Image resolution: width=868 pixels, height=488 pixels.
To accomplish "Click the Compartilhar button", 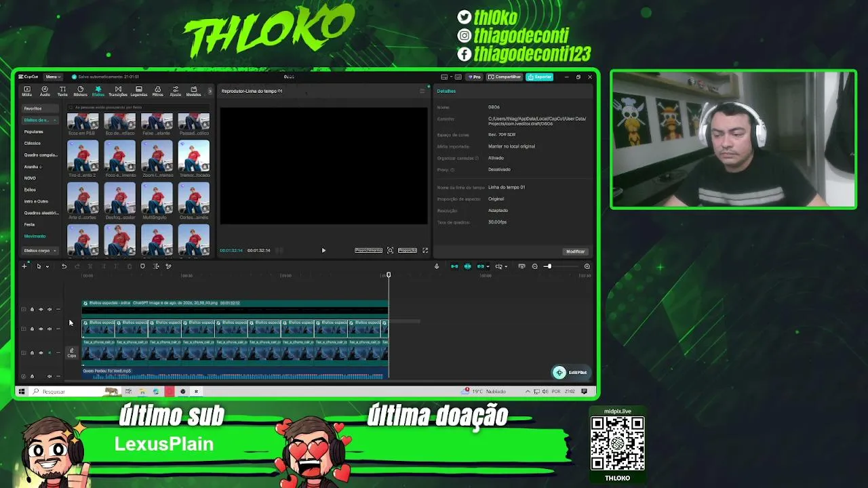I will [x=506, y=77].
